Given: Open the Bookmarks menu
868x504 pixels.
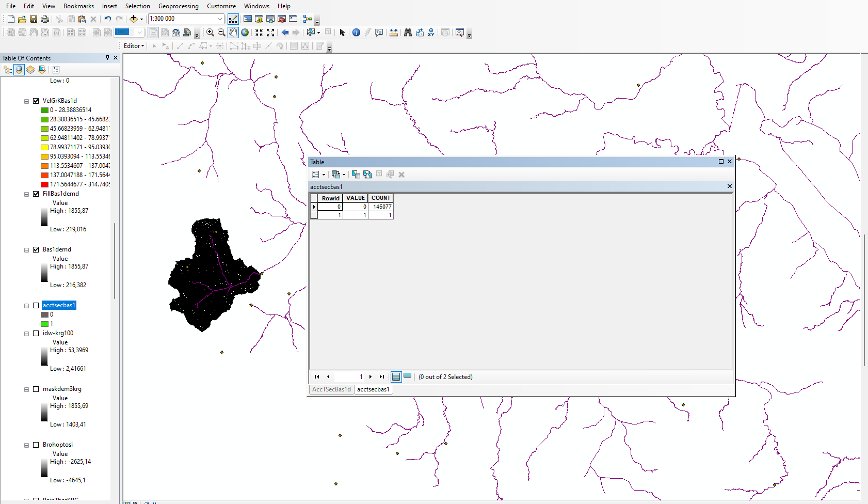Looking at the screenshot, I should (x=78, y=6).
